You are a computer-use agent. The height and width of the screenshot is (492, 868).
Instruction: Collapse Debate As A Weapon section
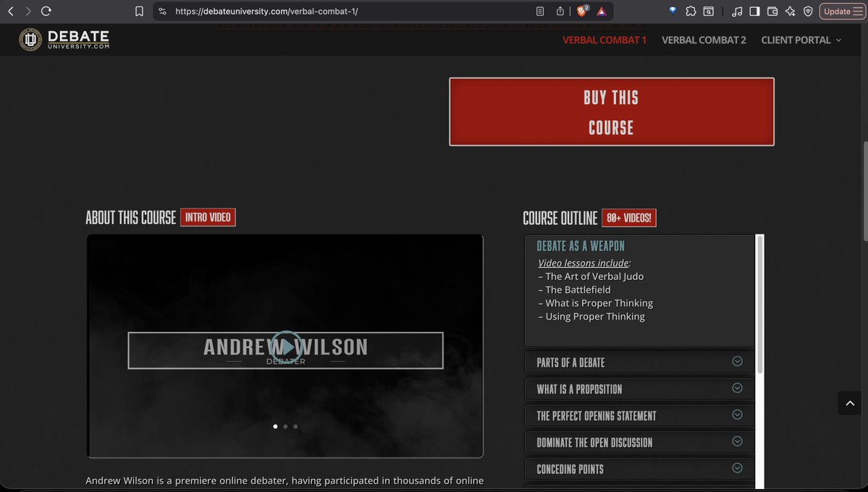[581, 246]
